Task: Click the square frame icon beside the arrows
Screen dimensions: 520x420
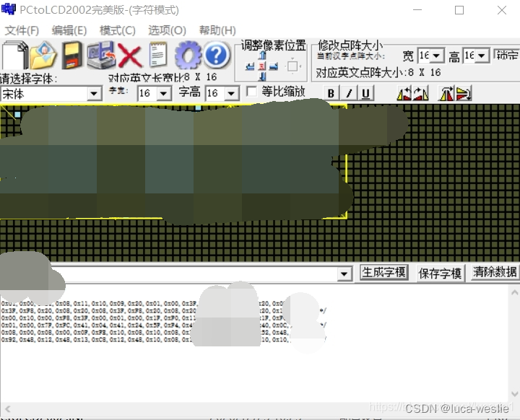Action: (292, 66)
